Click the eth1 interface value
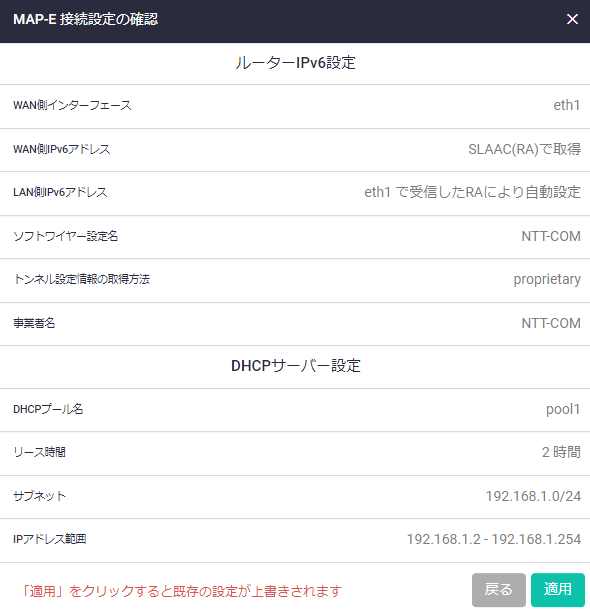 (566, 105)
